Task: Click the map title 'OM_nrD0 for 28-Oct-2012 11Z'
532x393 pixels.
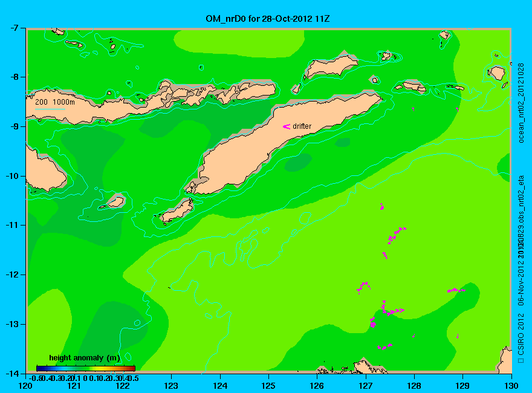Action: 268,19
